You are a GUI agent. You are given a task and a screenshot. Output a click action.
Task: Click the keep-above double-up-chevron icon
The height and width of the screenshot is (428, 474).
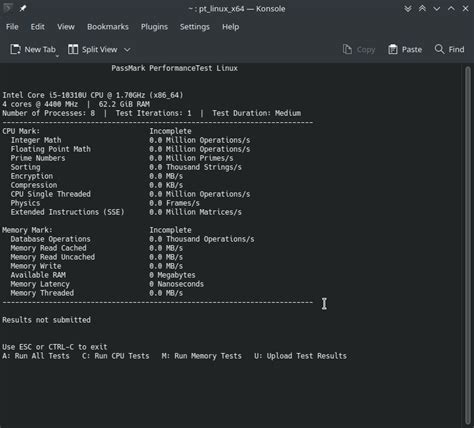click(422, 9)
